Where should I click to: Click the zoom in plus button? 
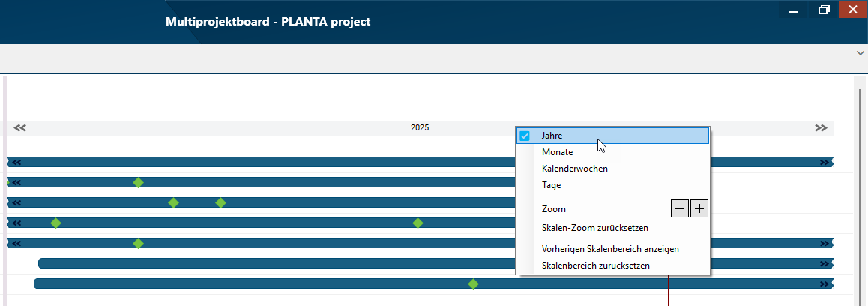(x=699, y=208)
